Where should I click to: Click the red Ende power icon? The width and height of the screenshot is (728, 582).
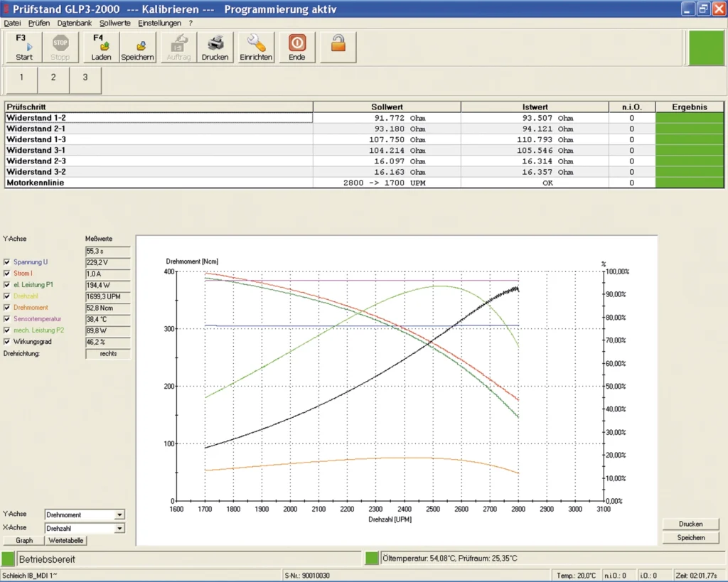pyautogui.click(x=296, y=47)
